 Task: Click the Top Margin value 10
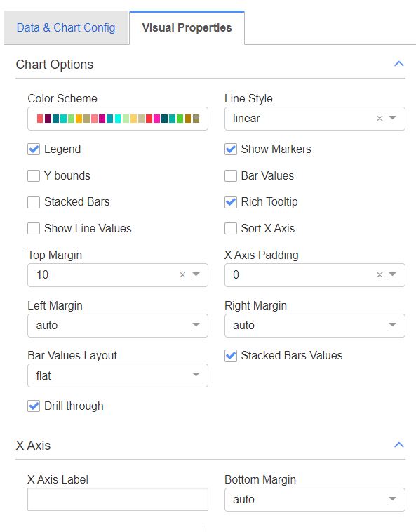pos(42,274)
